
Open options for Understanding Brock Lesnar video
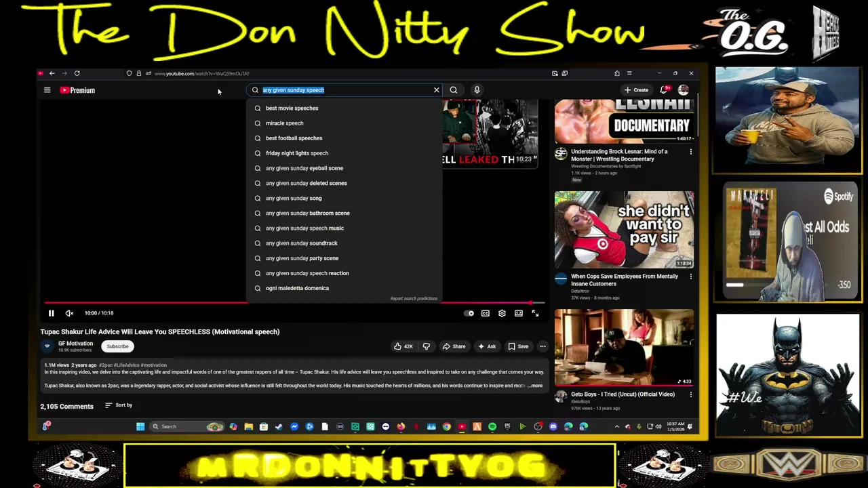point(690,152)
